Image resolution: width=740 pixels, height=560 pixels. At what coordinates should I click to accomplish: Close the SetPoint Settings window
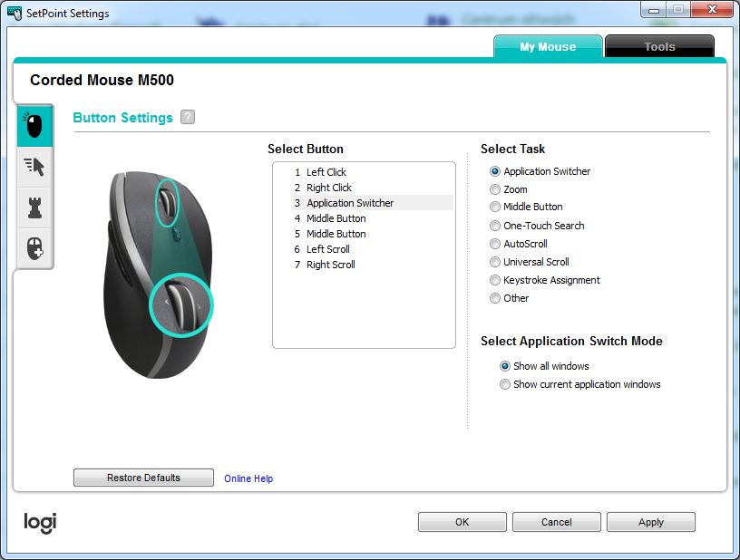point(713,9)
